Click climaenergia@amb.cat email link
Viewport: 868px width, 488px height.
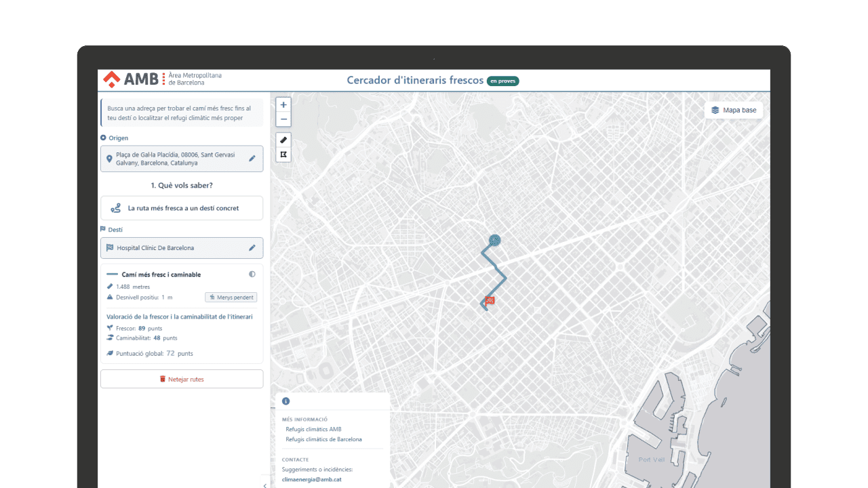311,479
